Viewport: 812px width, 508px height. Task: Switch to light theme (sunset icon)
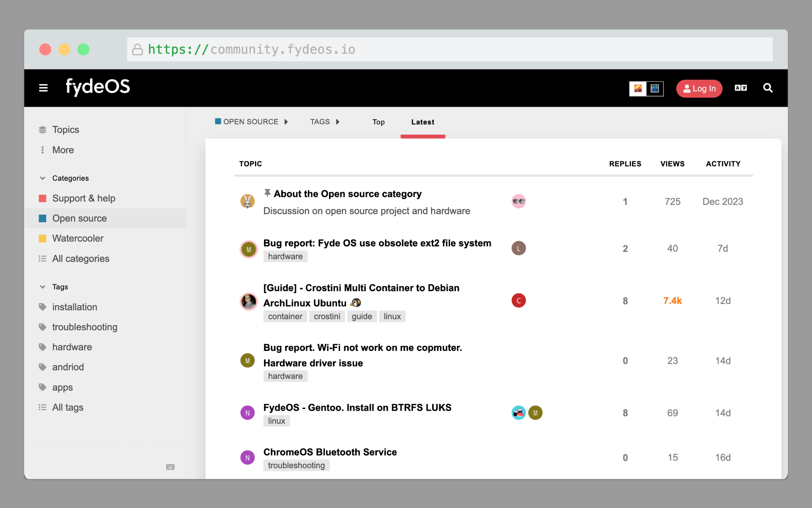pyautogui.click(x=638, y=88)
